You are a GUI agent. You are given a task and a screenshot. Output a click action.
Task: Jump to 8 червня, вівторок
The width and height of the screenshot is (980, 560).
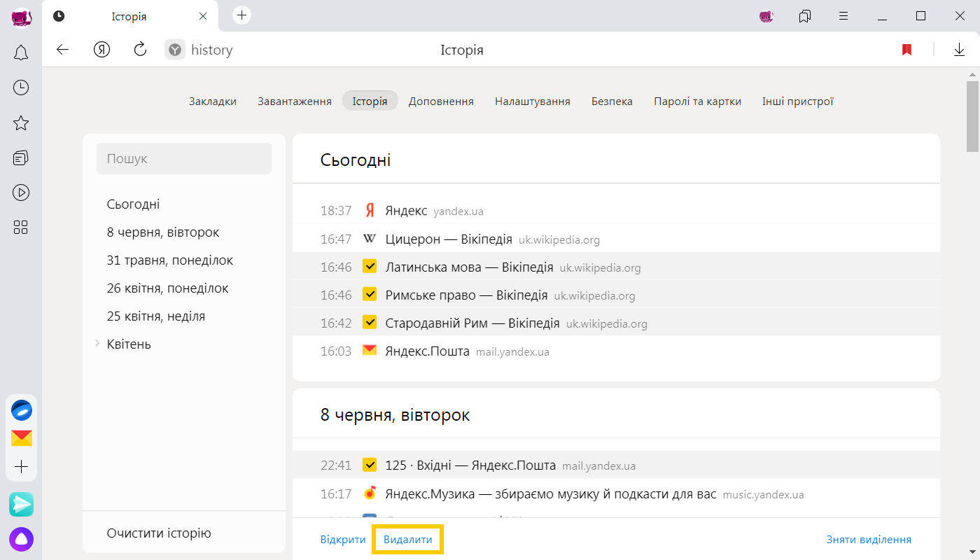tap(163, 232)
